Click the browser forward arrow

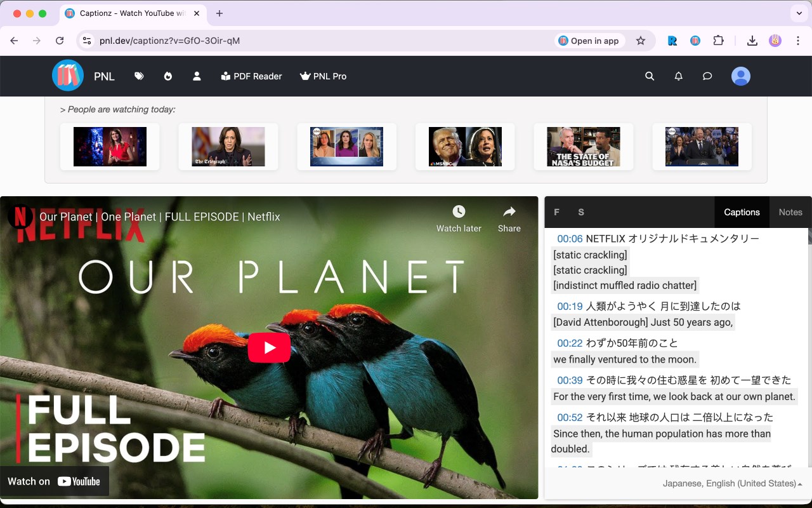[x=37, y=41]
